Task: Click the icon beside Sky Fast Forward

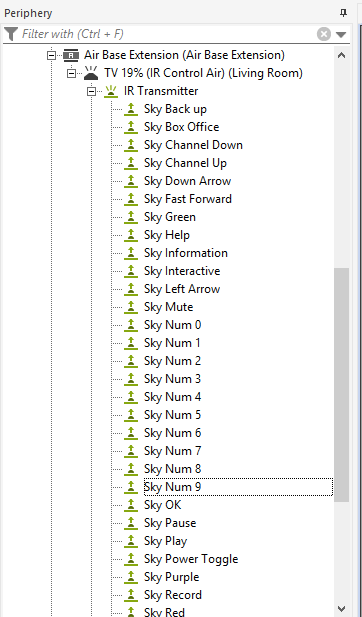Action: pyautogui.click(x=131, y=199)
